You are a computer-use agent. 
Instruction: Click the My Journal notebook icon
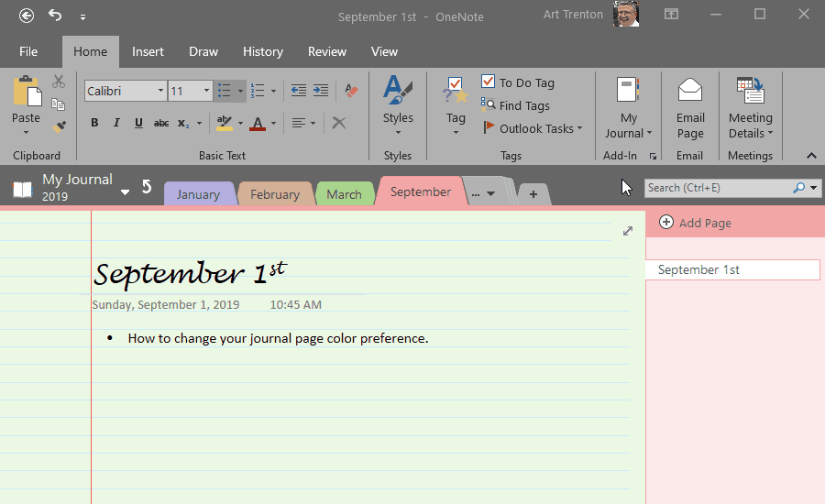tap(23, 189)
